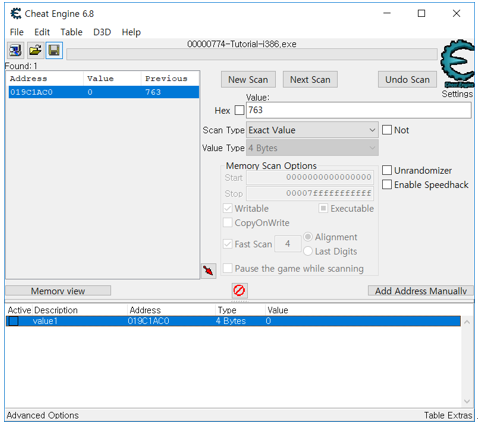Open the Help menu
Image resolution: width=478 pixels, height=423 pixels.
[x=131, y=32]
